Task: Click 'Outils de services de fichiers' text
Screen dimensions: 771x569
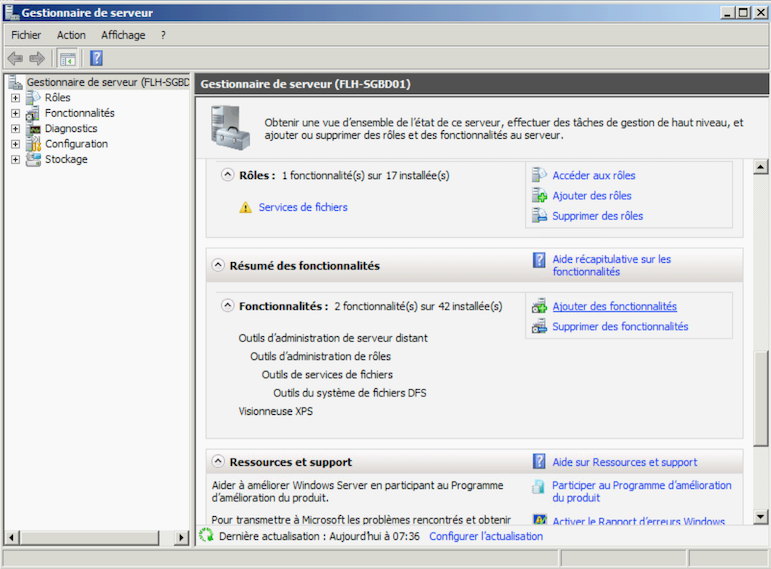Action: point(327,375)
